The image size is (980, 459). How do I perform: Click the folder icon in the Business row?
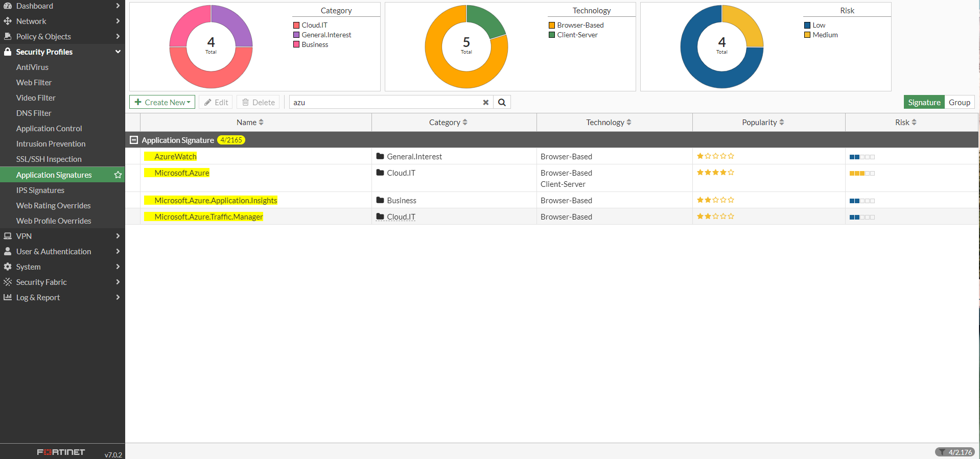coord(380,200)
